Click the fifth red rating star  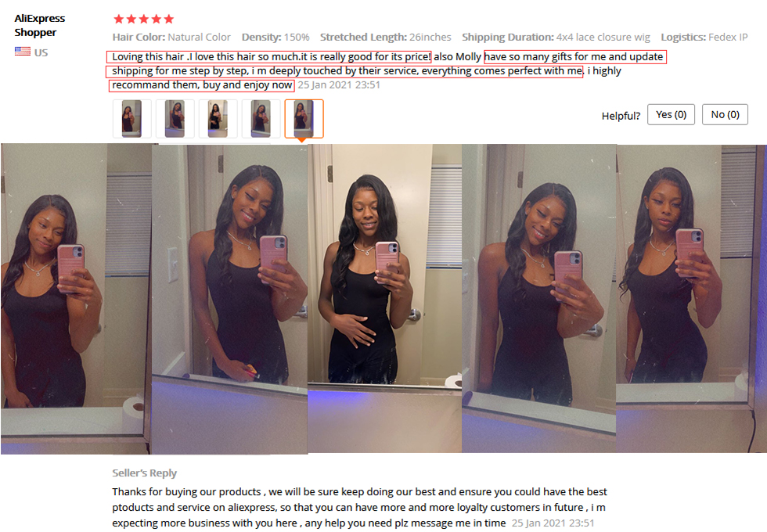169,19
